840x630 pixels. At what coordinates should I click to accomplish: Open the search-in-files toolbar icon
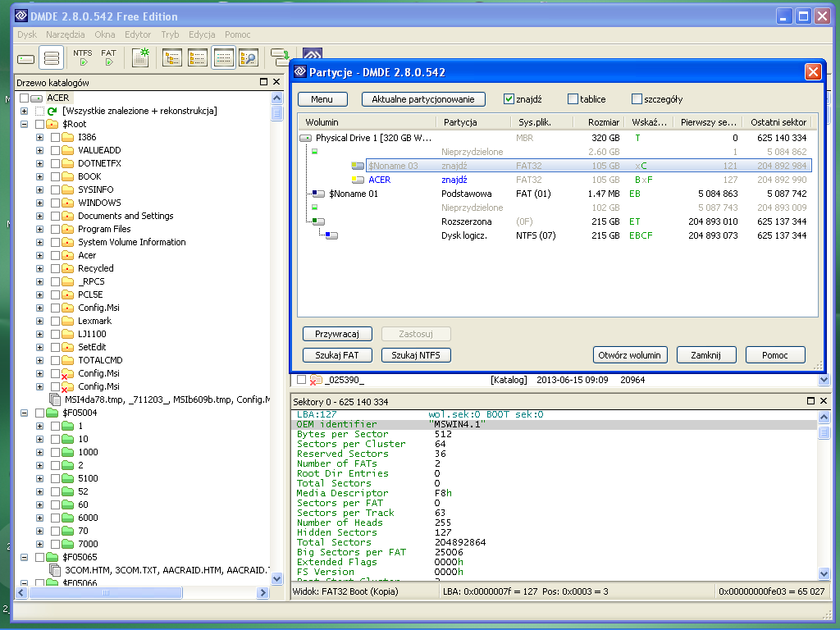tap(249, 58)
